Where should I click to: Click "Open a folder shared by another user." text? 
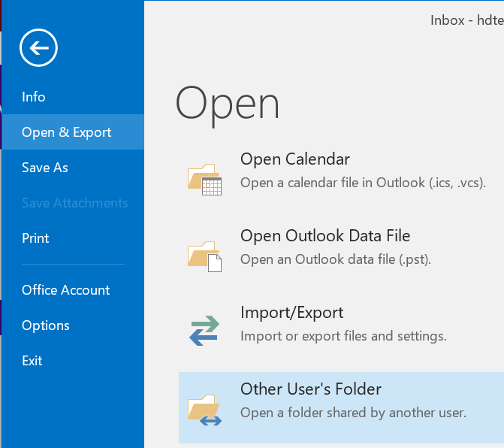353,413
